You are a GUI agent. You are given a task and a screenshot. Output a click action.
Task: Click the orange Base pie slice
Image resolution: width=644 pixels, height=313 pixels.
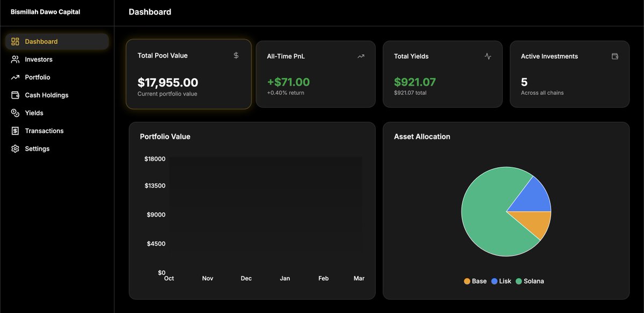point(535,221)
